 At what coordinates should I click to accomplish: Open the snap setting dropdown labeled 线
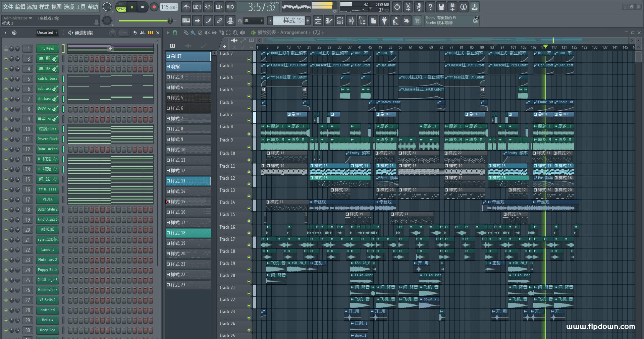click(253, 21)
